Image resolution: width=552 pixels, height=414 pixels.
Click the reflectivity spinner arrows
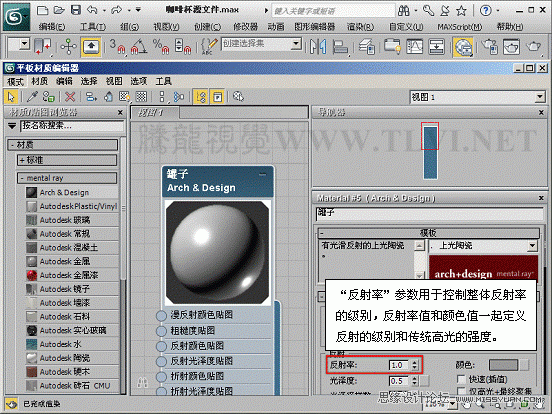click(x=415, y=365)
